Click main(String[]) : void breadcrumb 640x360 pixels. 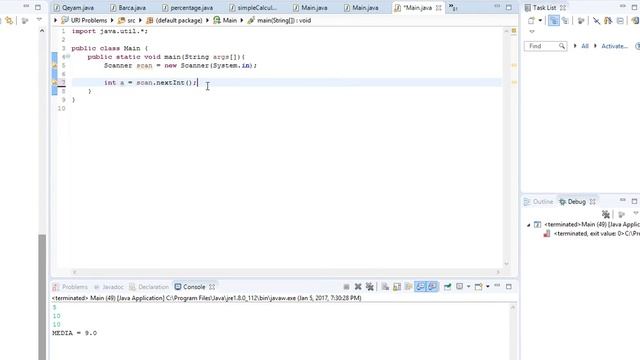280,20
